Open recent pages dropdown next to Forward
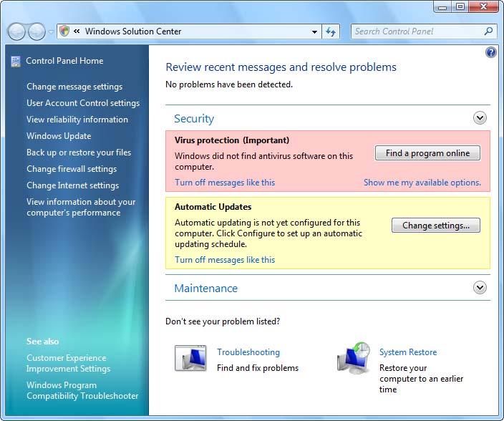Viewport: 504px width, 421px height. (50, 32)
